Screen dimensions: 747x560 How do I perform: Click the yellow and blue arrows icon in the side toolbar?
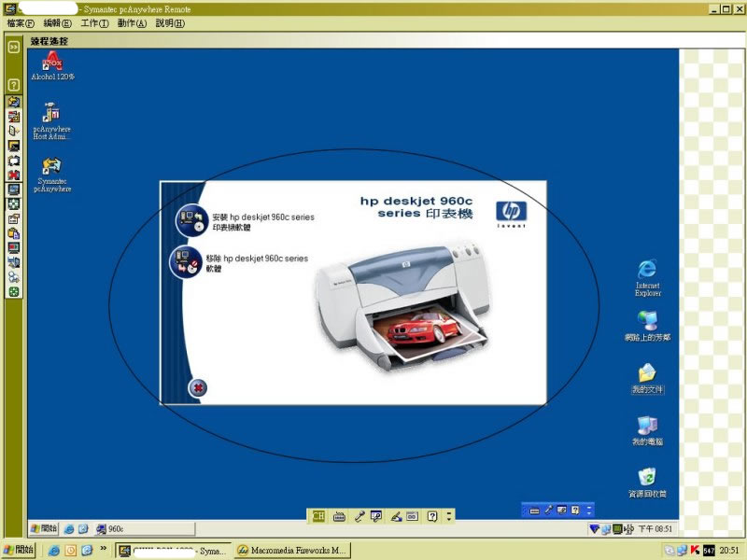point(14,102)
